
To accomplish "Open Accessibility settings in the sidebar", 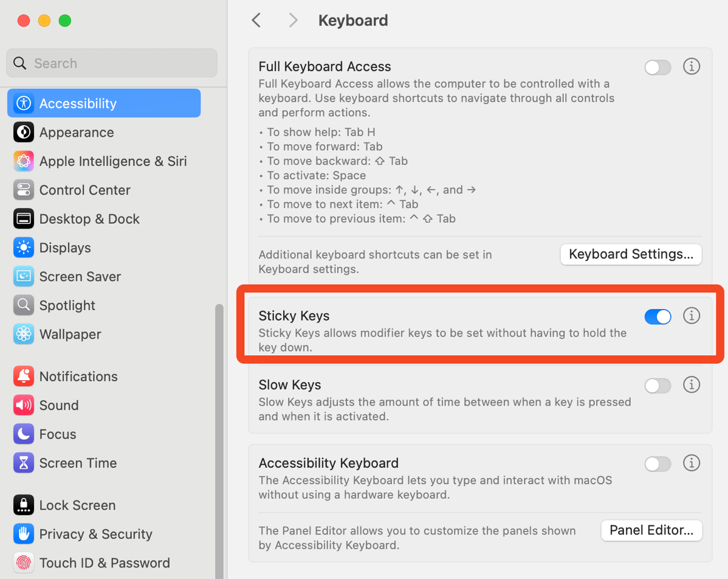I will [x=78, y=103].
